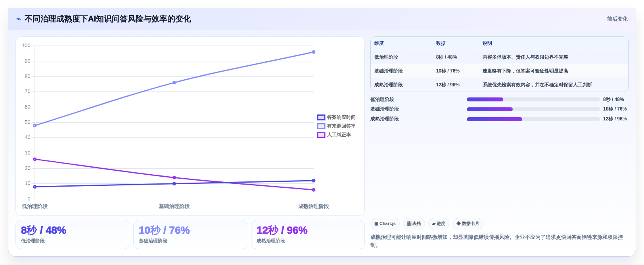Click 答案响应时间 data point at 成熟治理阶段

click(314, 181)
